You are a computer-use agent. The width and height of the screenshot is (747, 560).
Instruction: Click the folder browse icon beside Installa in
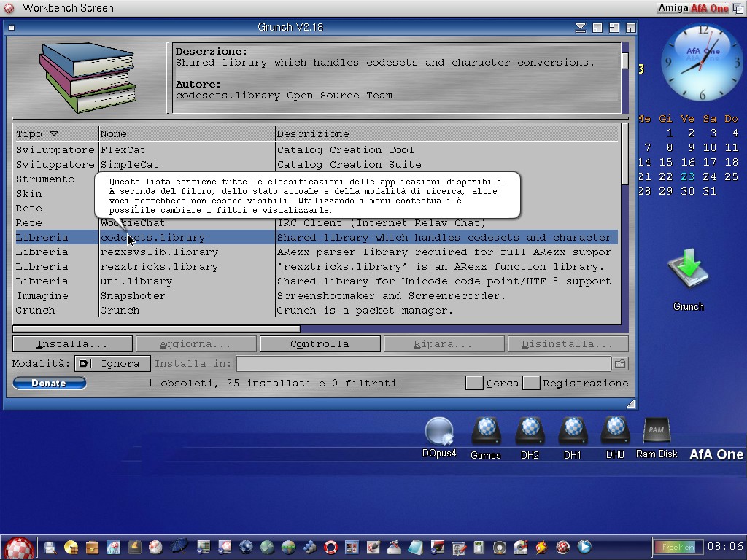[x=619, y=363]
